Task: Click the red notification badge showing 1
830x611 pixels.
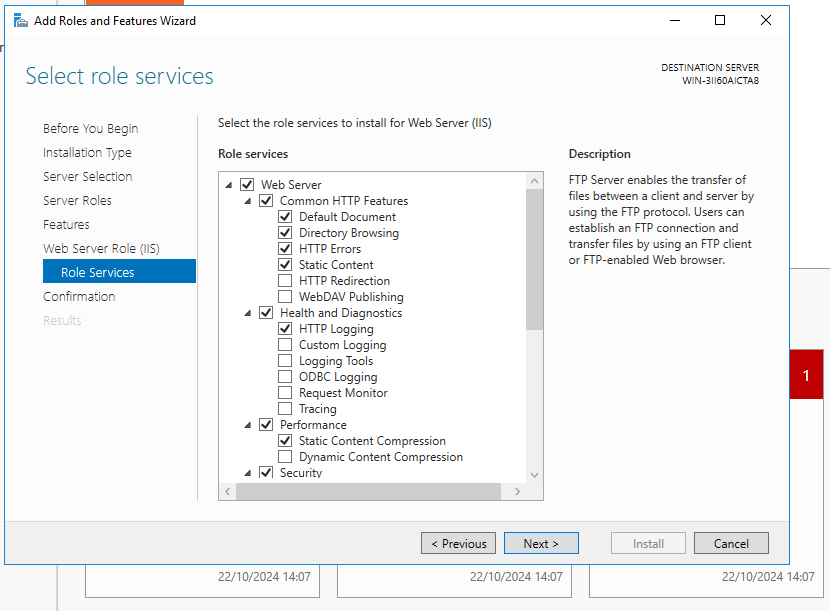Action: [806, 375]
